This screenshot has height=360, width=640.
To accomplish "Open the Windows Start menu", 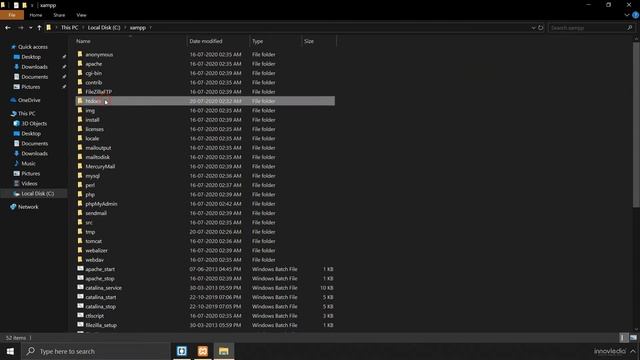I will pos(10,351).
